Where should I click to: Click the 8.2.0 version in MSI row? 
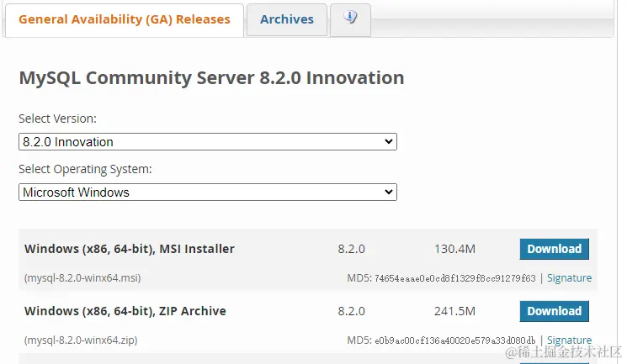point(351,249)
